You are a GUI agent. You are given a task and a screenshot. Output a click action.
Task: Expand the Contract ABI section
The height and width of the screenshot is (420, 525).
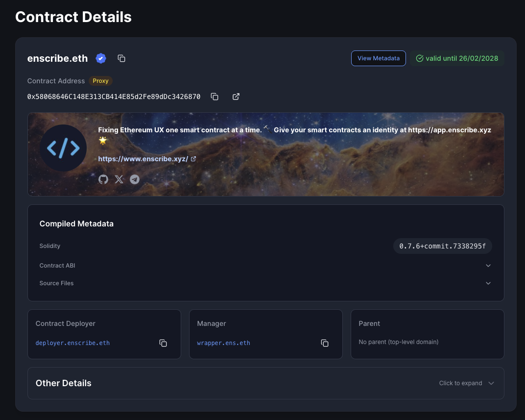pyautogui.click(x=488, y=266)
